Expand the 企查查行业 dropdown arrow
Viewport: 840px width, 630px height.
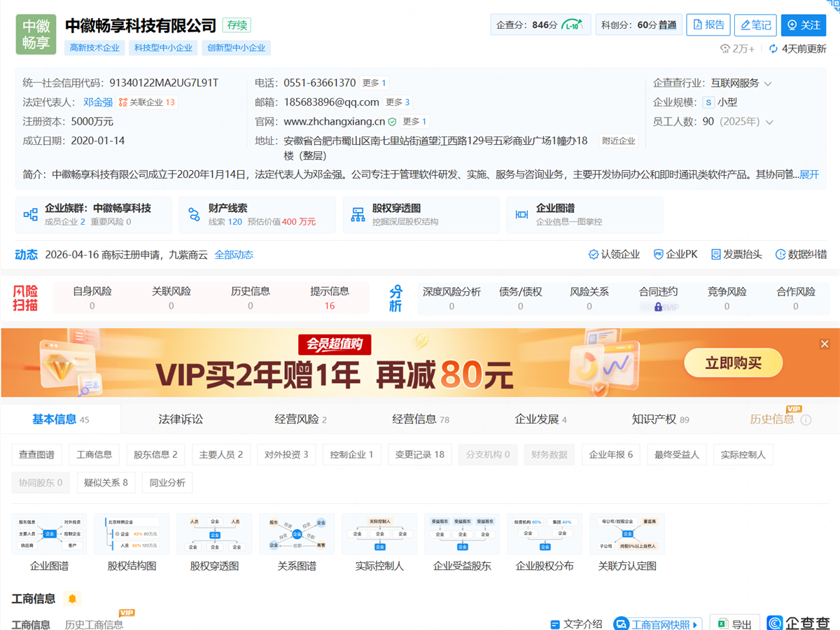768,83
